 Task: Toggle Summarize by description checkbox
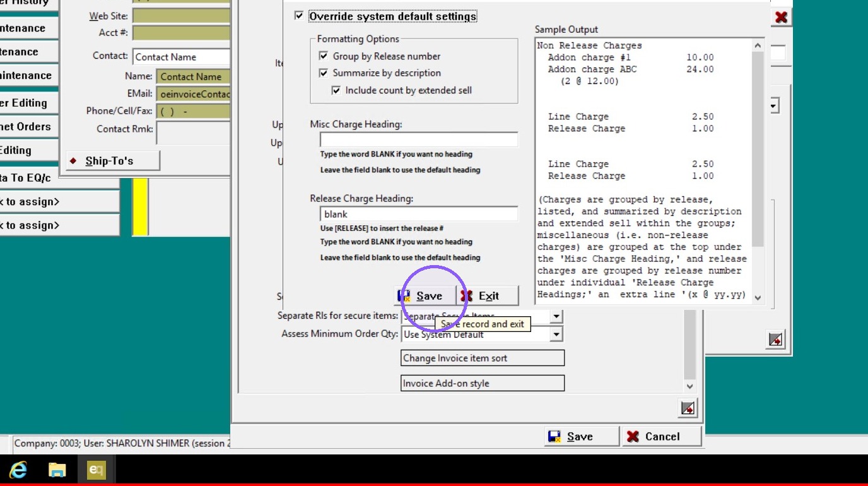pos(324,73)
